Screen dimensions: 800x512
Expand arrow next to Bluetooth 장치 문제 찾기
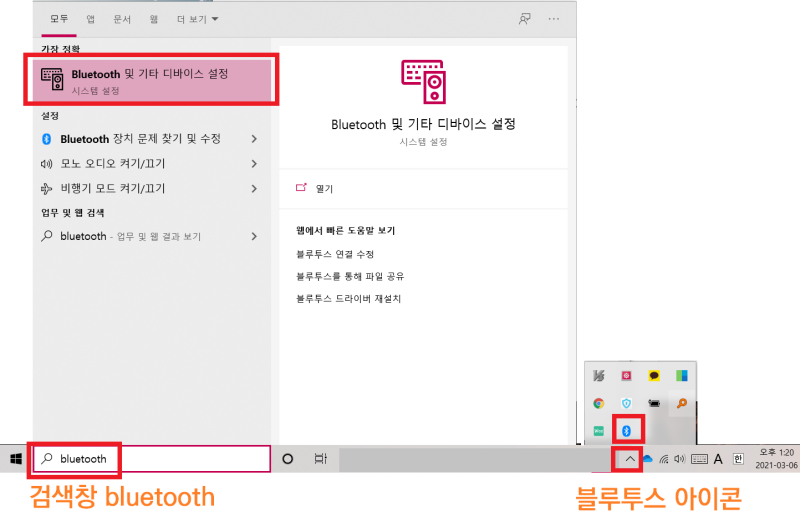(x=254, y=139)
